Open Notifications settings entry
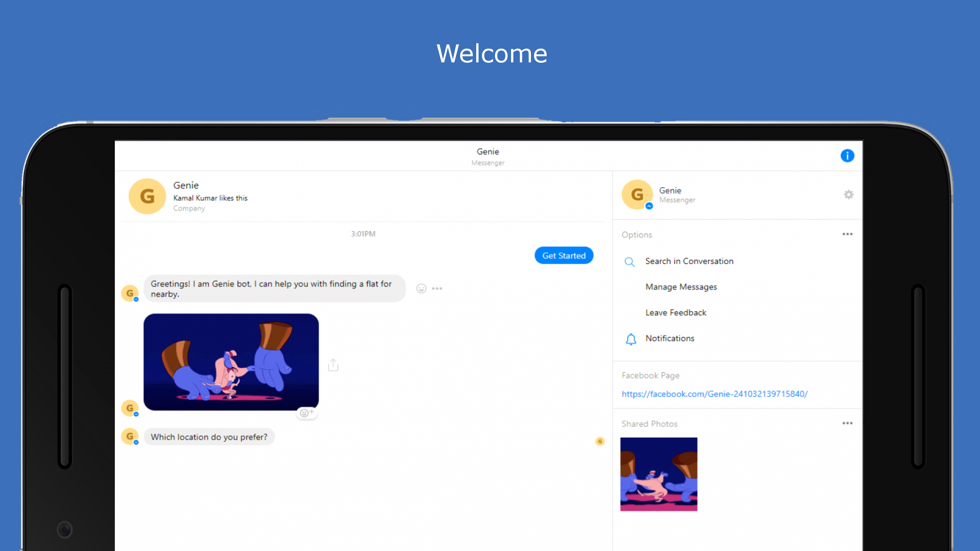The width and height of the screenshot is (980, 551). click(670, 338)
